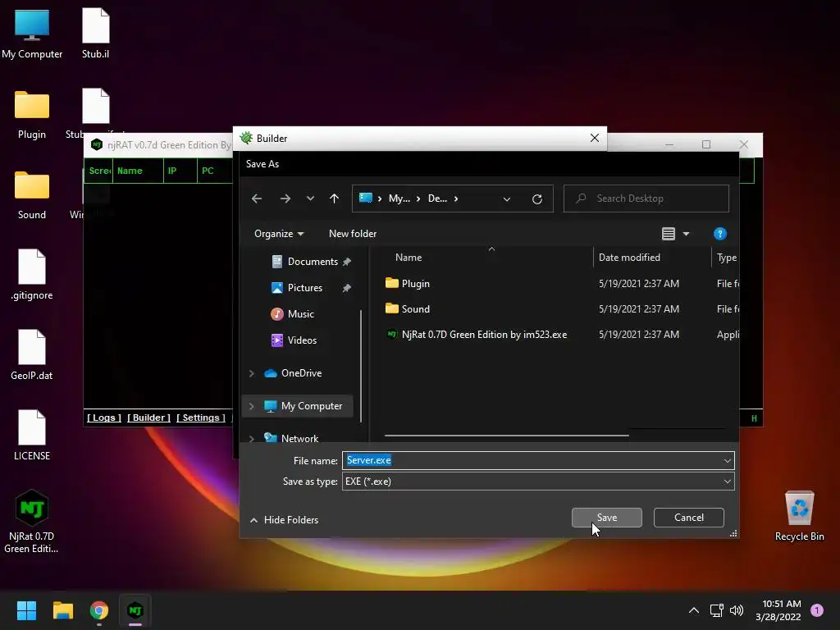This screenshot has height=630, width=840.
Task: Expand the address bar path dropdown
Action: point(507,199)
